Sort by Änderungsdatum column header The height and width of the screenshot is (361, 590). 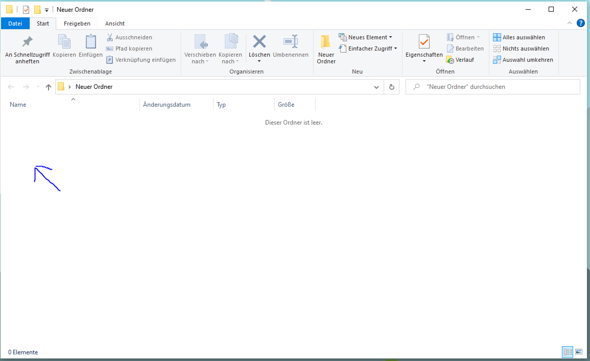pos(176,104)
